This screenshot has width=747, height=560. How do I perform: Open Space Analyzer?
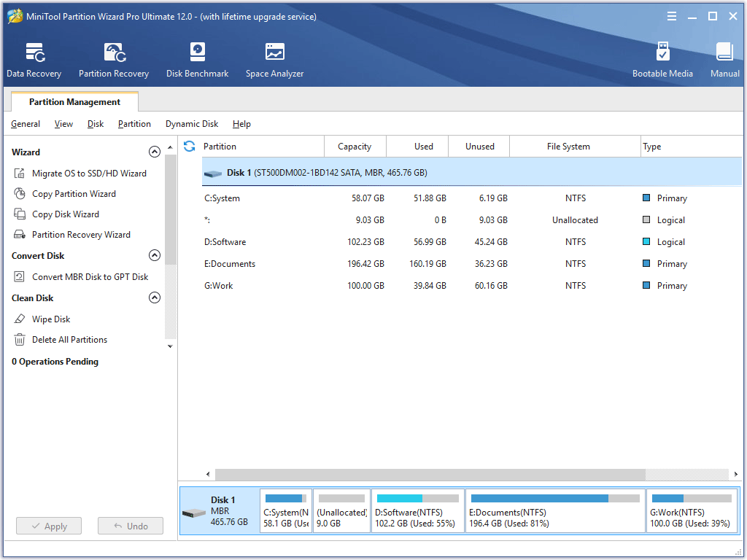coord(274,60)
